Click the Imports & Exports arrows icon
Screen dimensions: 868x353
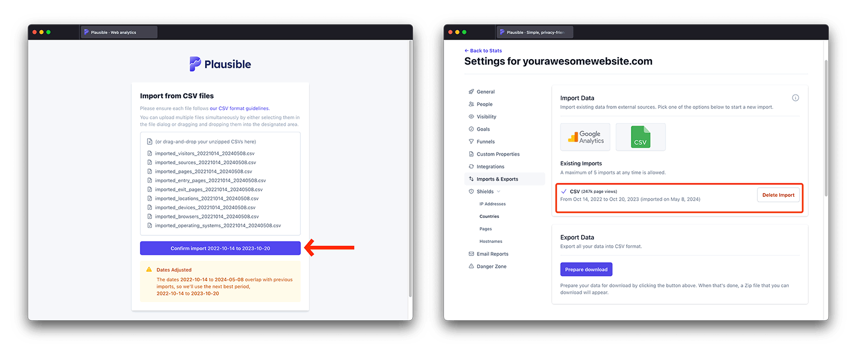click(x=471, y=178)
